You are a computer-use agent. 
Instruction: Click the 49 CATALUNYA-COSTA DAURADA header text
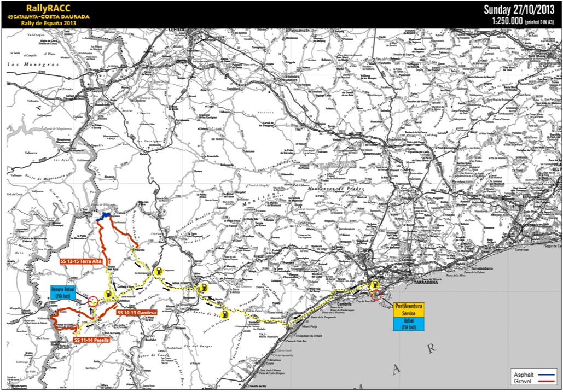point(49,17)
